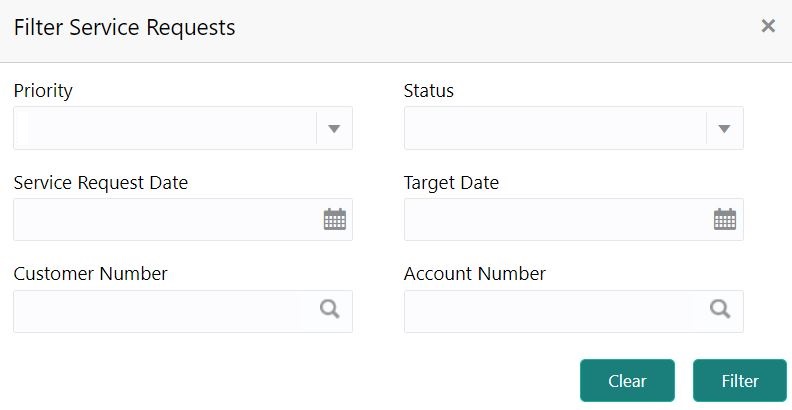The image size is (792, 410).
Task: Click inside the Priority combo box field
Action: (165, 128)
